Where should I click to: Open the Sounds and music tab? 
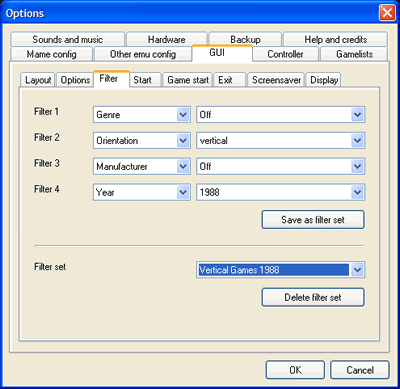tap(68, 39)
